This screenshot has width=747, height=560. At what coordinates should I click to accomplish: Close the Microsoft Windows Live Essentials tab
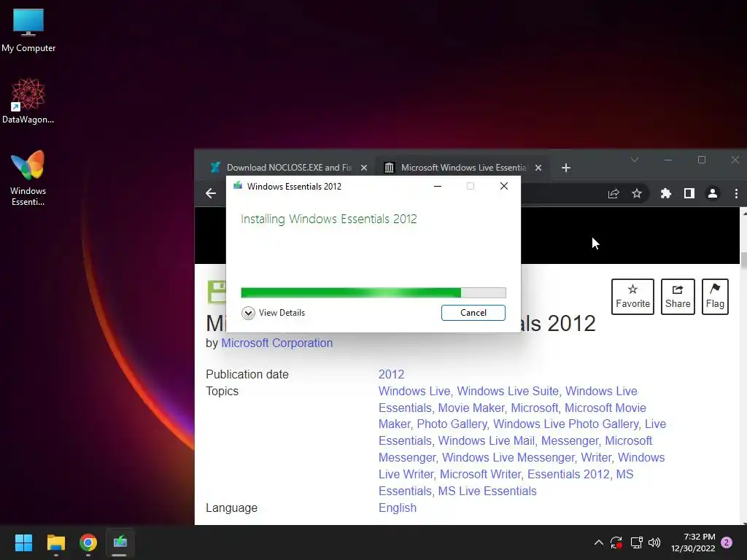pyautogui.click(x=538, y=168)
